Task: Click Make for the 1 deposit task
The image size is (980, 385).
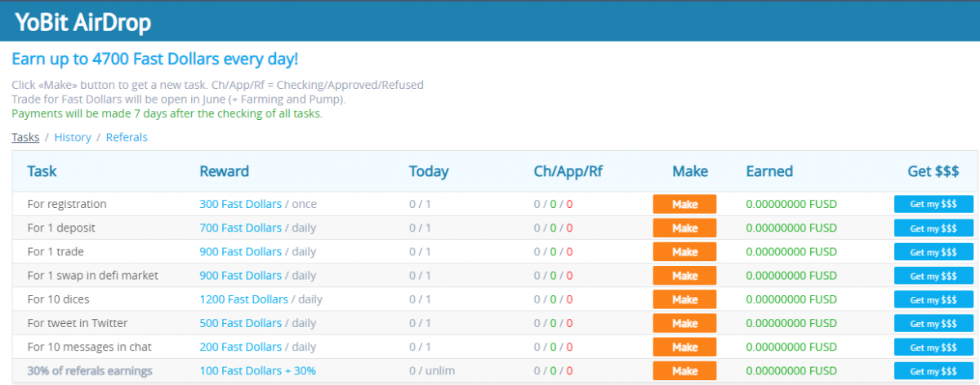Action: pos(684,228)
